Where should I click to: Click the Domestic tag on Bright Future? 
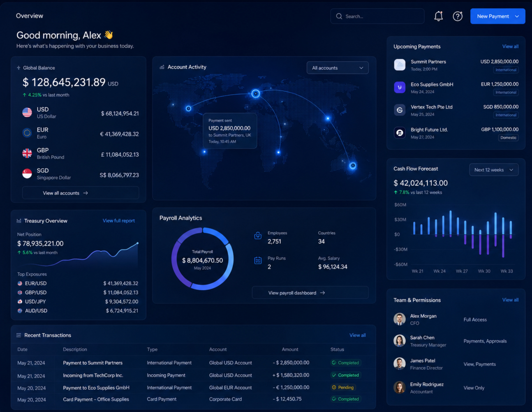click(x=508, y=138)
